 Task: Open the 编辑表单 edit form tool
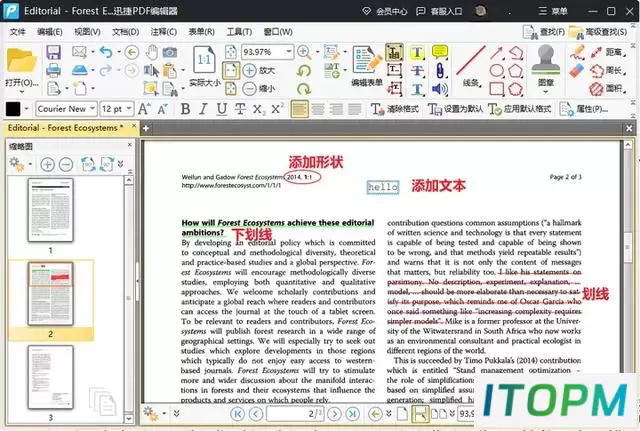(367, 66)
